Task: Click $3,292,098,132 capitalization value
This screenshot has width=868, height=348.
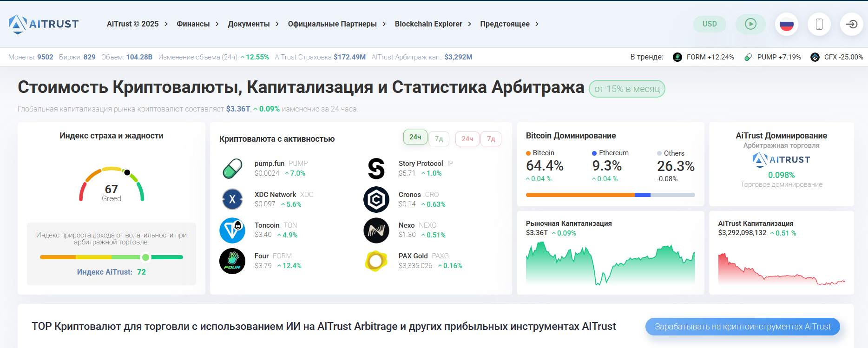Action: (742, 233)
